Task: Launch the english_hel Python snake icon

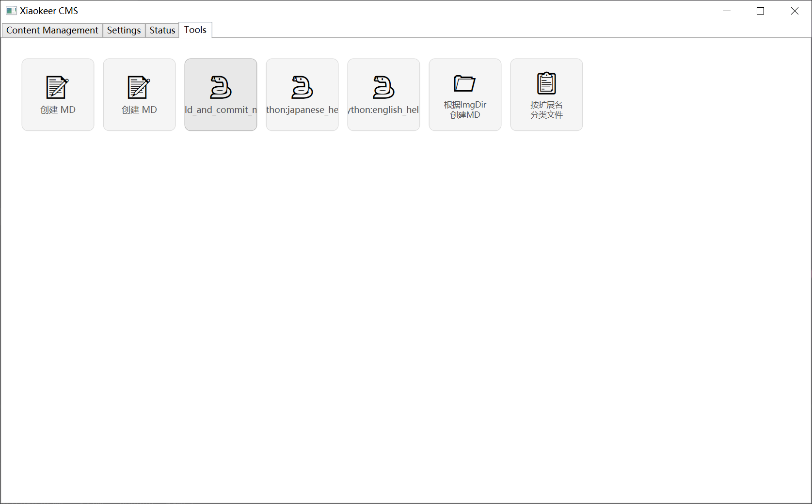Action: 383,87
